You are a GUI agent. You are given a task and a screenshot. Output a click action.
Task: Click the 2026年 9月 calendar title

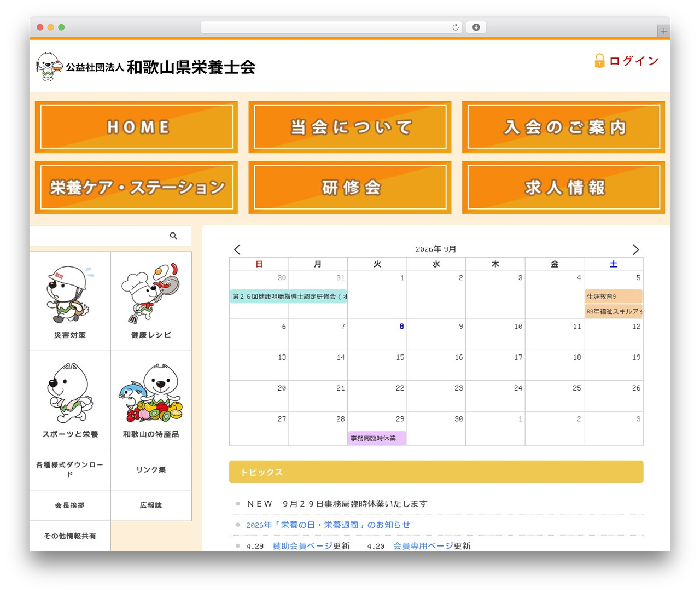click(x=436, y=249)
